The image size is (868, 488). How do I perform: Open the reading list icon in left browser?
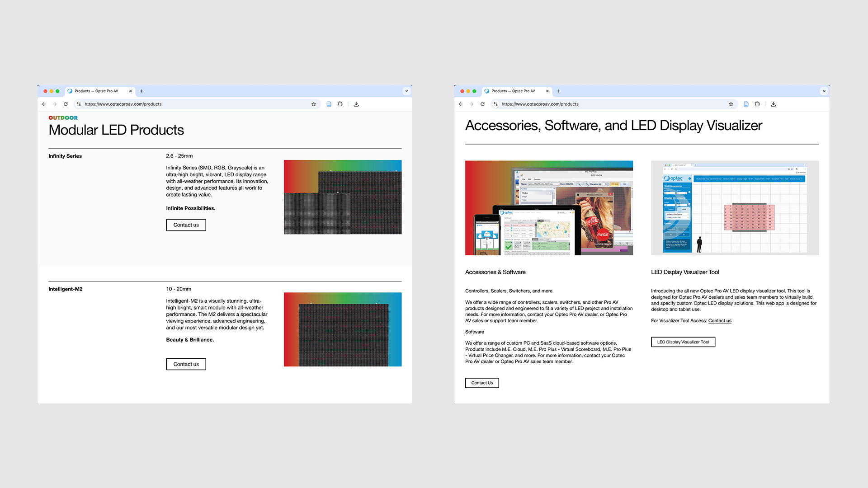(x=329, y=104)
